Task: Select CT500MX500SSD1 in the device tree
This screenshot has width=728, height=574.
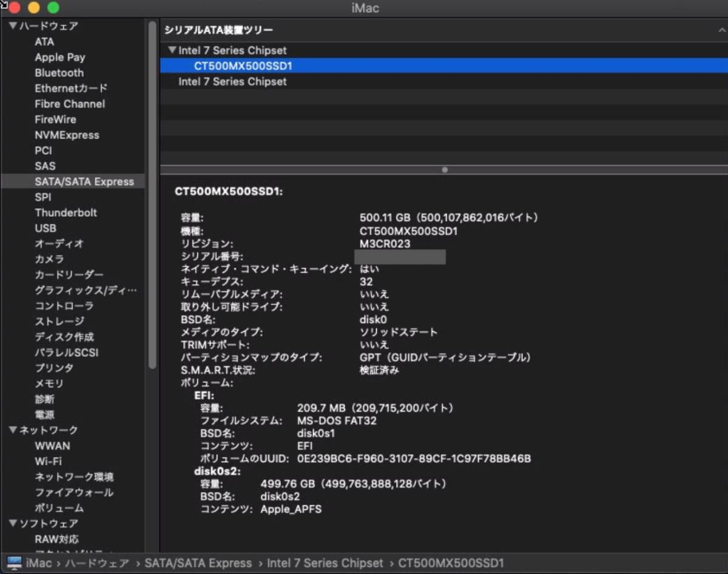Action: 444,66
